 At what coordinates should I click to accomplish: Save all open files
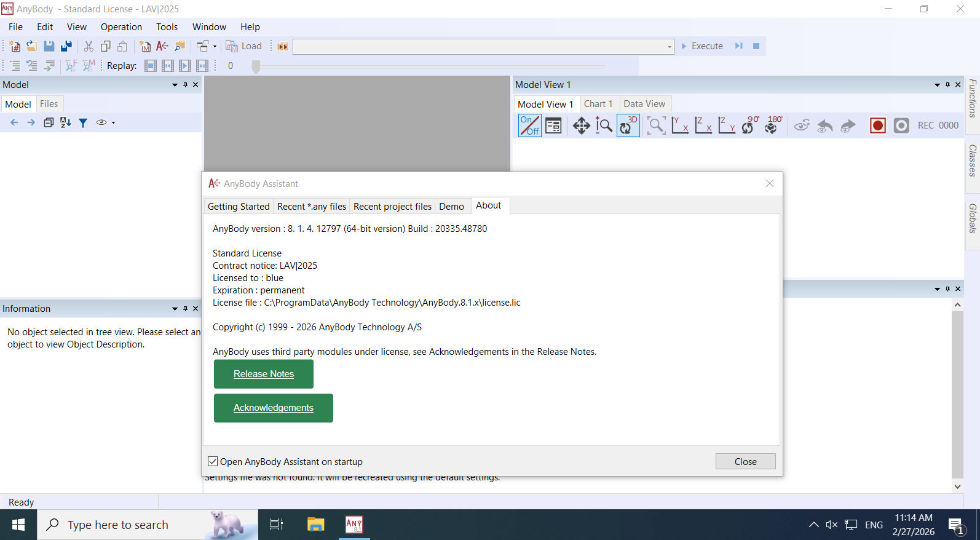click(x=66, y=46)
